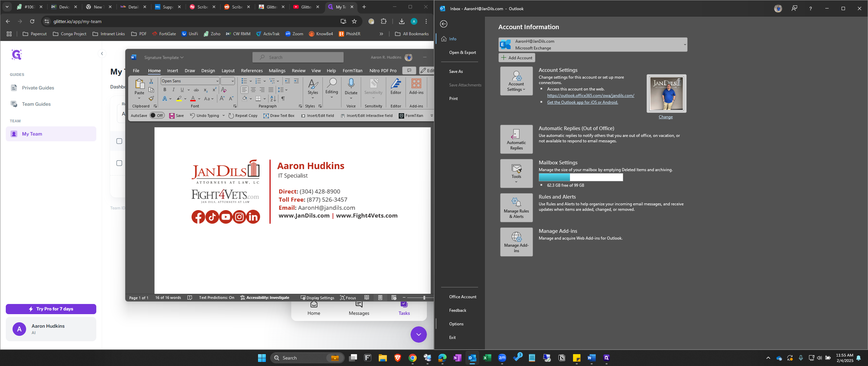Click the LinkedIn icon in the signature
868x366 pixels.
[x=253, y=217]
